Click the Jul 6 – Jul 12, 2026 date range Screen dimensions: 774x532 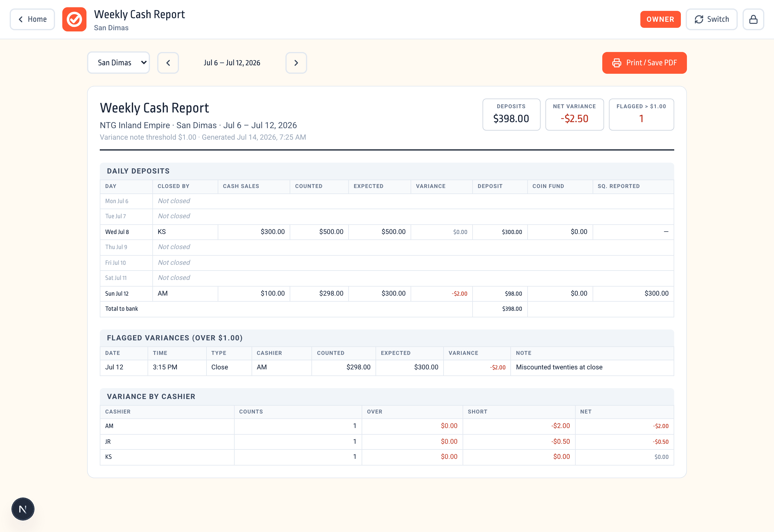point(232,63)
